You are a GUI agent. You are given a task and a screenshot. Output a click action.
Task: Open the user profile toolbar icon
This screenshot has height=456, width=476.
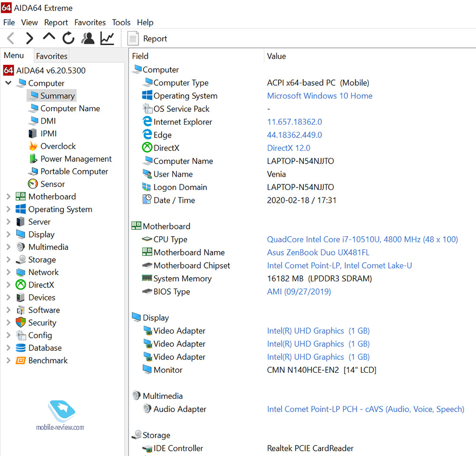pyautogui.click(x=88, y=38)
